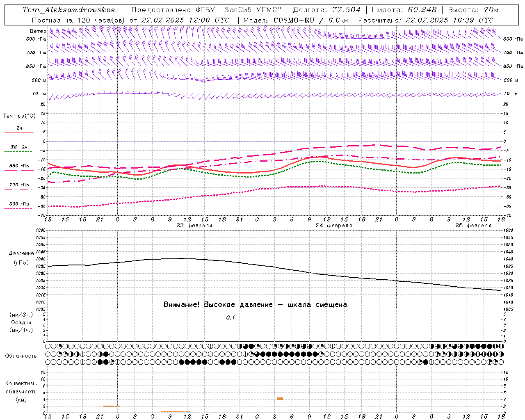Viewport: 525px width, 420px height.
Task: Click the '(гПа)' unit label under Давление
Action: 21,262
